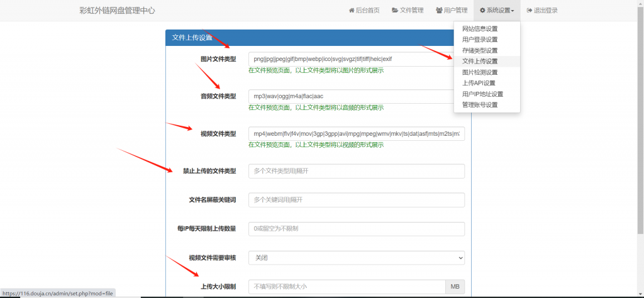Click hint text about 音频的形式展示
Viewport: 644px width, 298px height.
316,108
